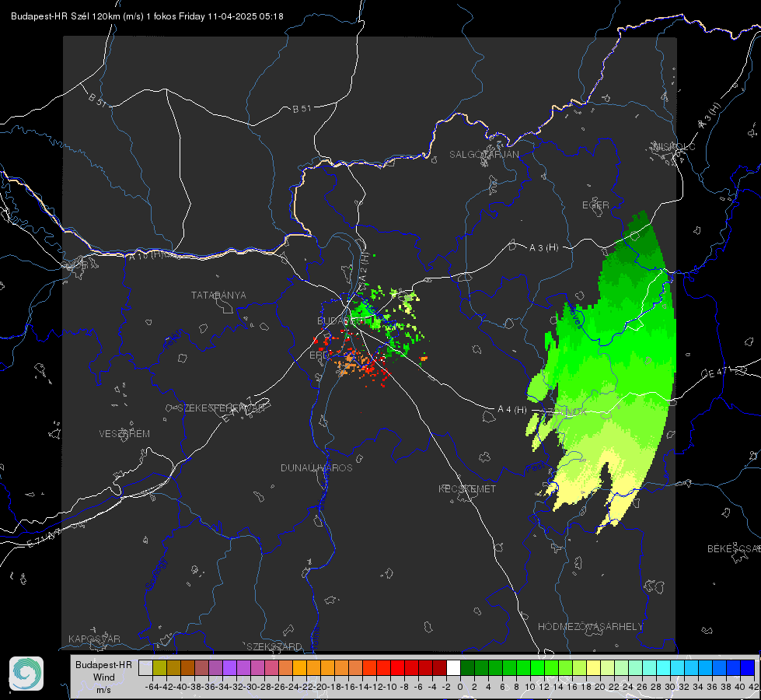This screenshot has height=700, width=761.
Task: Pick the yellow swatch between 18 and 20
Action: point(593,667)
